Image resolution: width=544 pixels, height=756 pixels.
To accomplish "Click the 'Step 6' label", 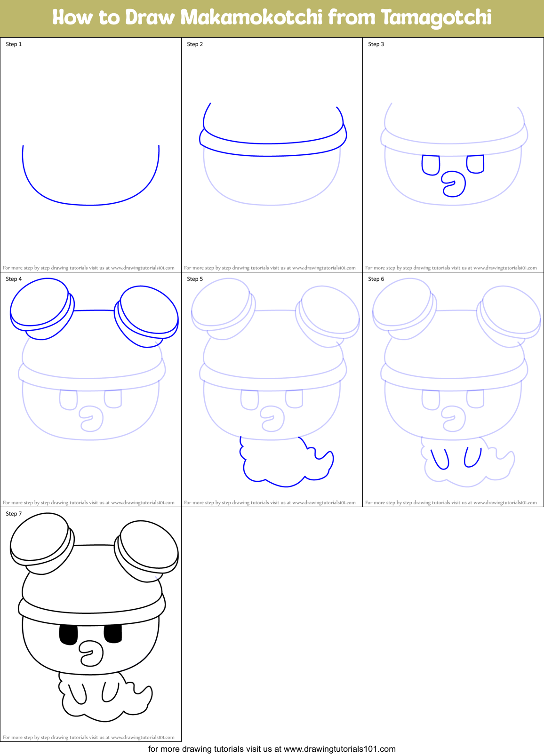I will tap(376, 279).
